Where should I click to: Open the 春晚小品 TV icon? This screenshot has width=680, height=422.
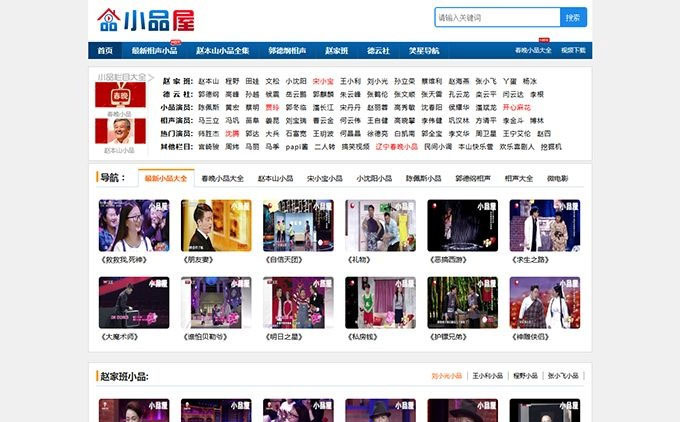click(x=120, y=95)
